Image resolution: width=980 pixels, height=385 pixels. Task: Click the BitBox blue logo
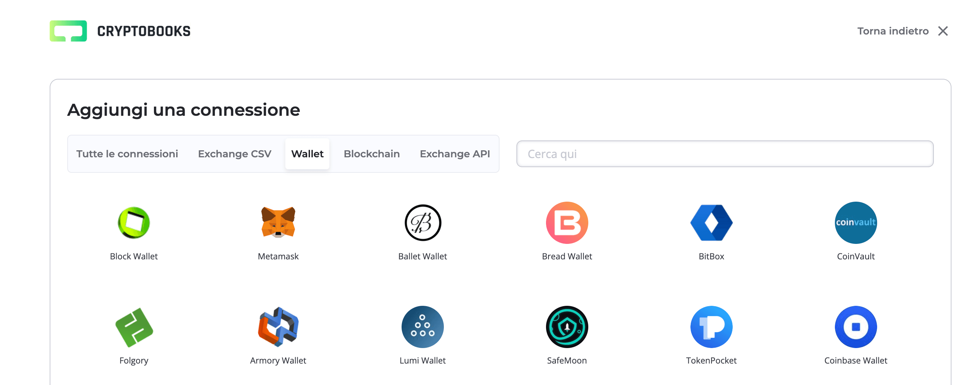pos(711,223)
